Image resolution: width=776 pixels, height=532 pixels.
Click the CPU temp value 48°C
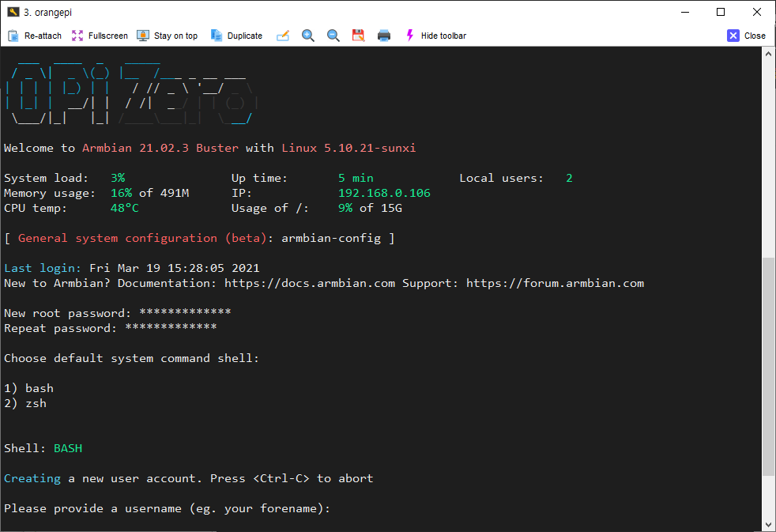point(125,209)
